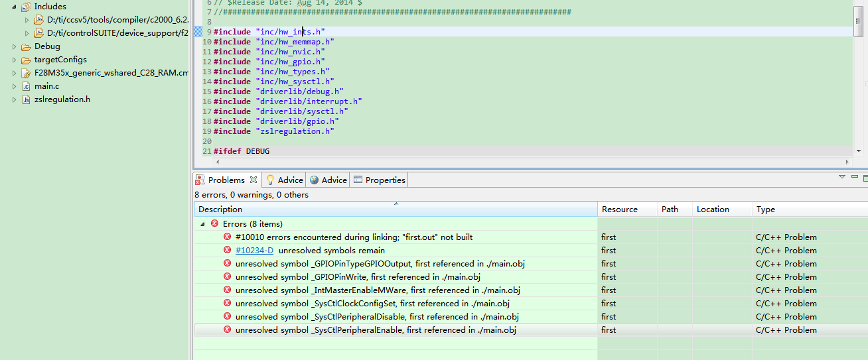Viewport: 868px width, 360px height.
Task: Click the 8 errors, 0 warnings summary text
Action: click(252, 195)
